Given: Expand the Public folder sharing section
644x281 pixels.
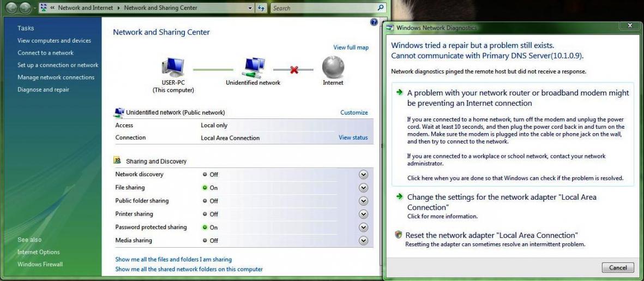Looking at the screenshot, I should [x=363, y=201].
